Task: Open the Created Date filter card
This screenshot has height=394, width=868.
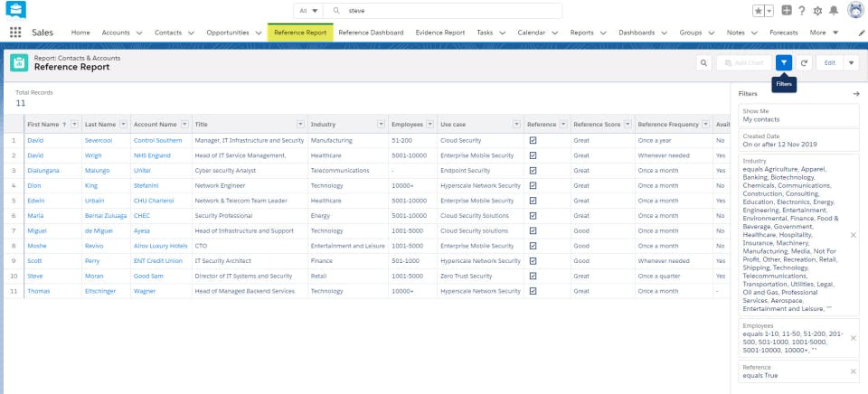Action: (798, 140)
